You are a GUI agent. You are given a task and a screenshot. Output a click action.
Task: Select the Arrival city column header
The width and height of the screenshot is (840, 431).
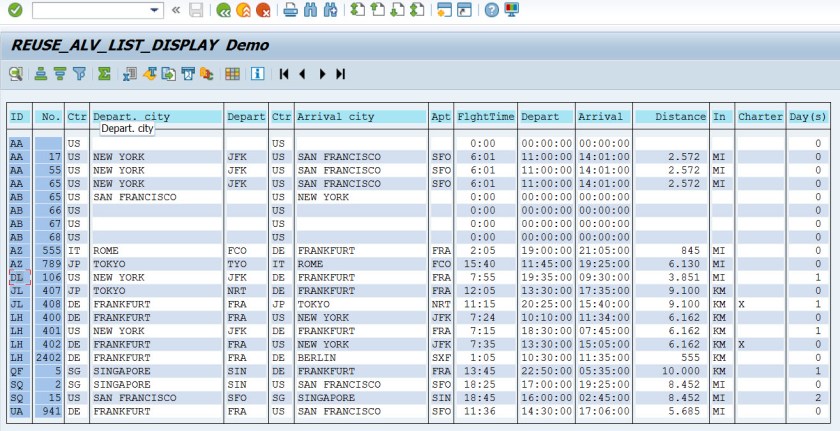click(x=360, y=117)
